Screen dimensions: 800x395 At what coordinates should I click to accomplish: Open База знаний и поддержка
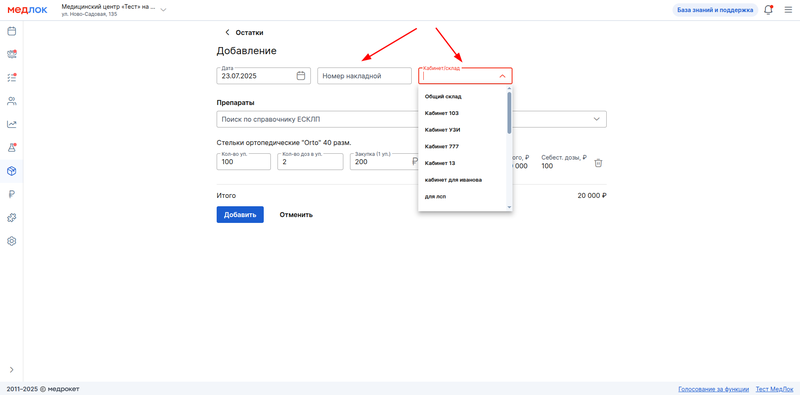pyautogui.click(x=715, y=10)
